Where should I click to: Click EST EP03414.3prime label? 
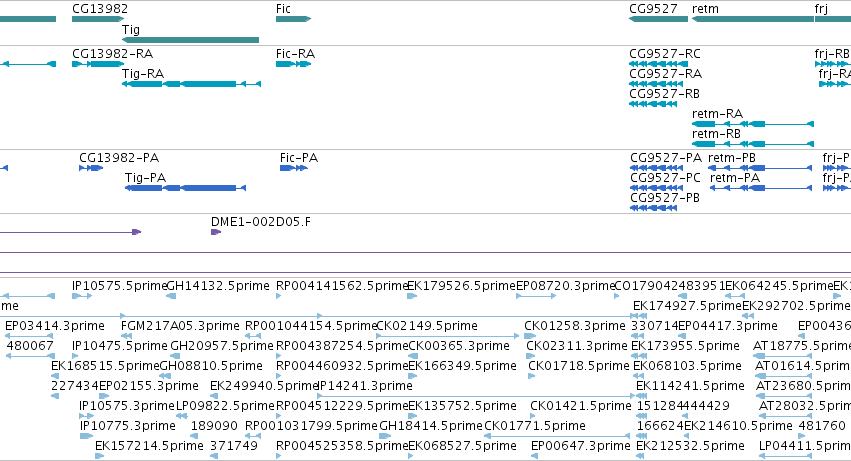tap(55, 326)
